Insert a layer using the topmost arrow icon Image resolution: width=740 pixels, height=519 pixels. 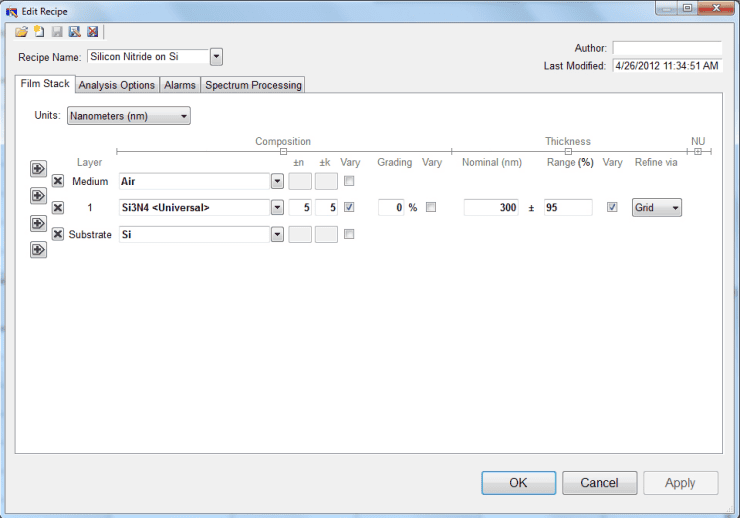39,169
